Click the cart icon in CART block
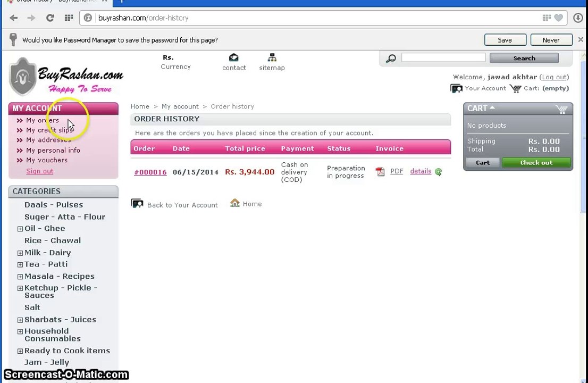Image resolution: width=588 pixels, height=383 pixels. click(561, 109)
